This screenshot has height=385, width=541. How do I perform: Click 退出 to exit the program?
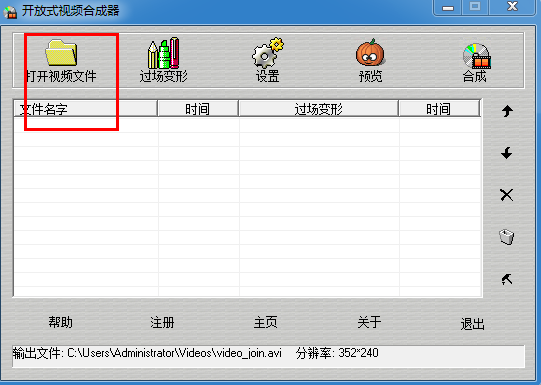pyautogui.click(x=472, y=324)
